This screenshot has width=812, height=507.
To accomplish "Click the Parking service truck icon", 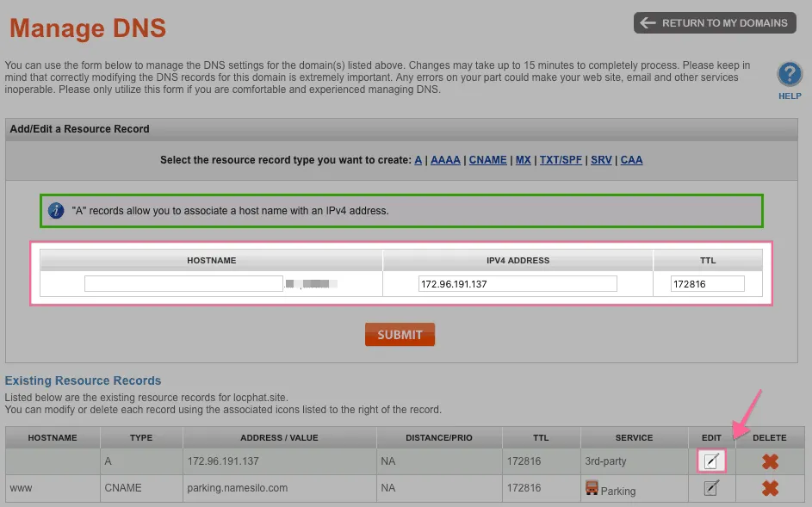I will click(592, 487).
